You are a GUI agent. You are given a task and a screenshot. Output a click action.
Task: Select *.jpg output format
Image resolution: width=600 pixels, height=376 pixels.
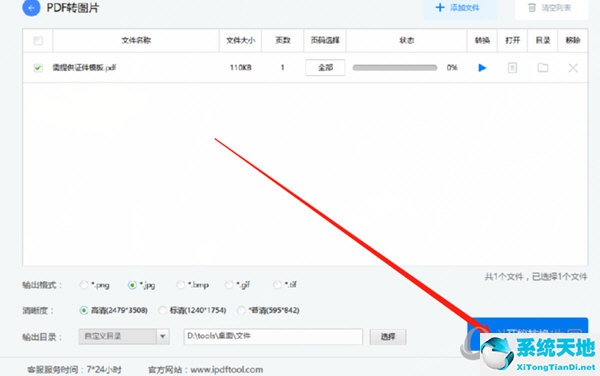tap(132, 285)
